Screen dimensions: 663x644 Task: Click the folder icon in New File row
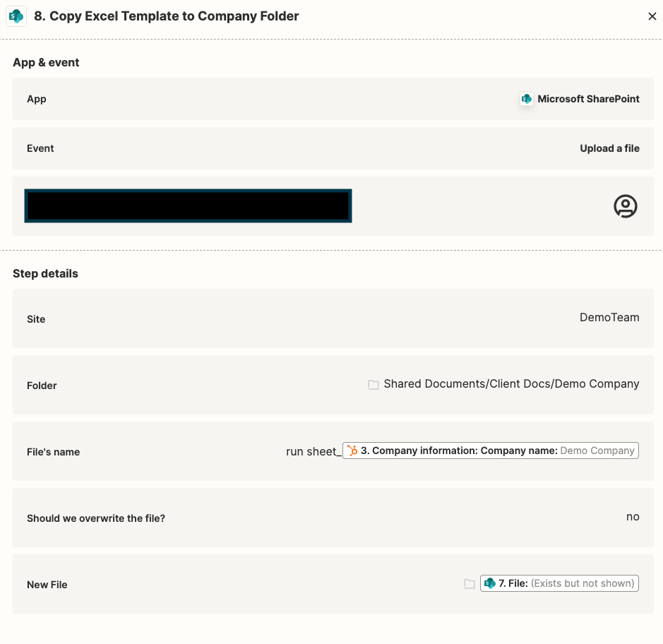pos(470,584)
